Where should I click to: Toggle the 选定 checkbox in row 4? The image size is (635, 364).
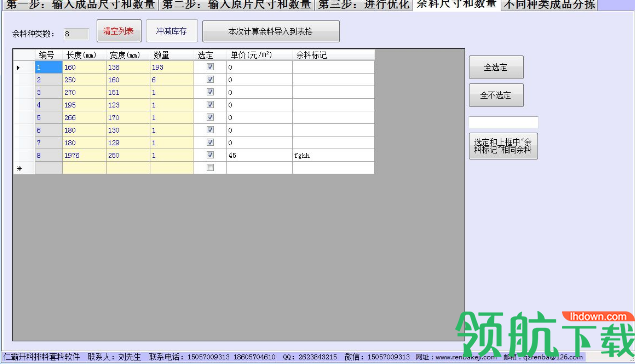click(x=210, y=104)
